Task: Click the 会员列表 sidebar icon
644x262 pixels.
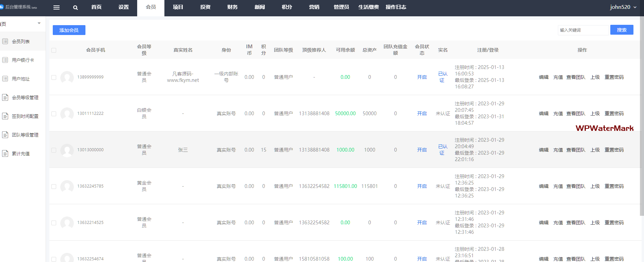Action: point(5,41)
